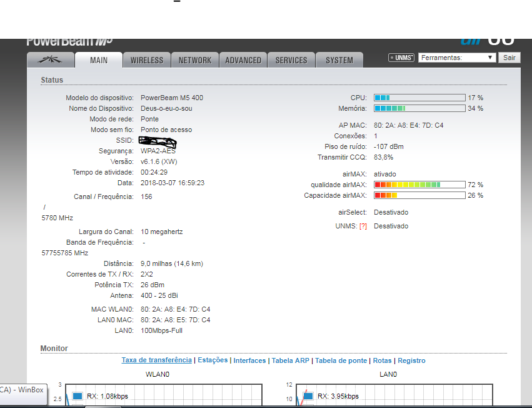Open the Tabela de ponte link
This screenshot has height=408, width=532.
pyautogui.click(x=341, y=360)
